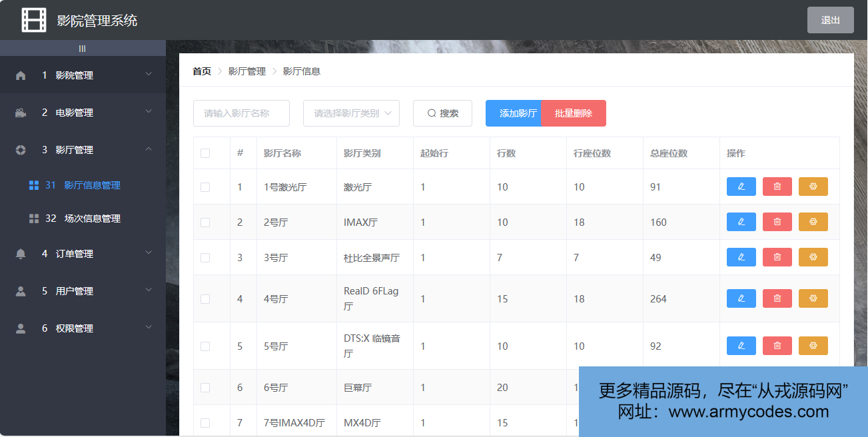Open the 用户管理 sidebar menu
The height and width of the screenshot is (437, 868).
83,291
